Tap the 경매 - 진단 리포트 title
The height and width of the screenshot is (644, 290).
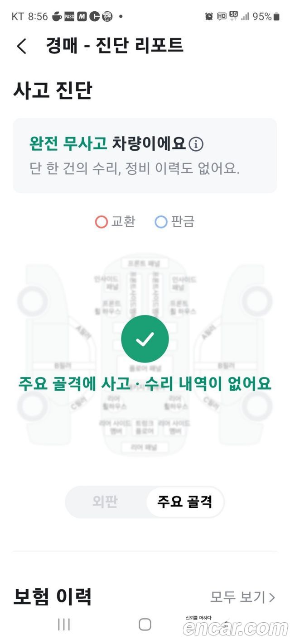(115, 46)
